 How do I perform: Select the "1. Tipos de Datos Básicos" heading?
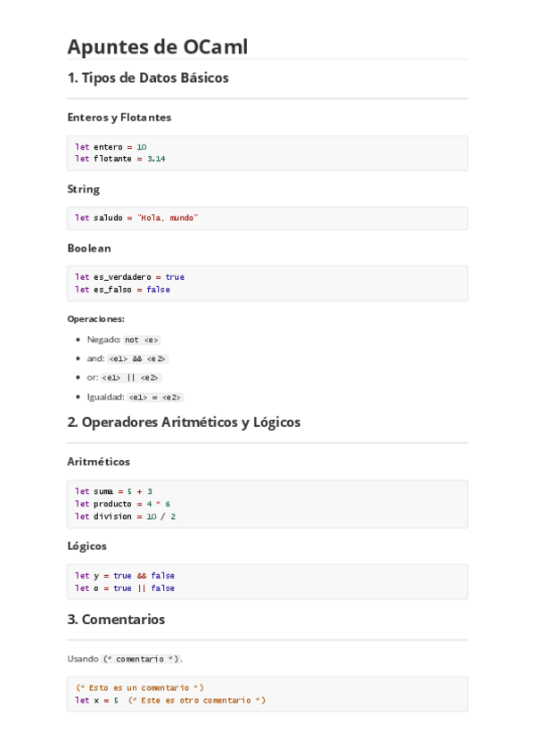tap(148, 78)
